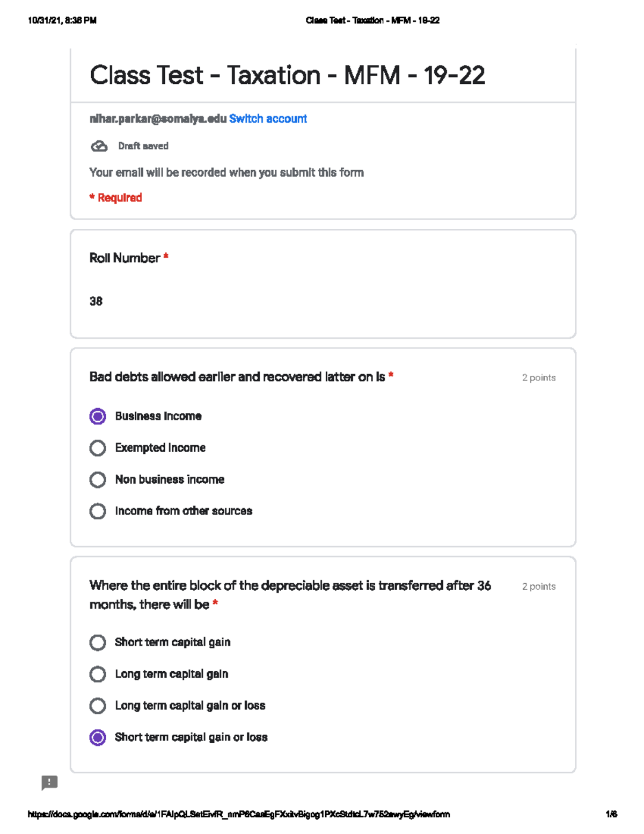Click the page header document title
This screenshot has height=834, width=644.
click(x=372, y=20)
